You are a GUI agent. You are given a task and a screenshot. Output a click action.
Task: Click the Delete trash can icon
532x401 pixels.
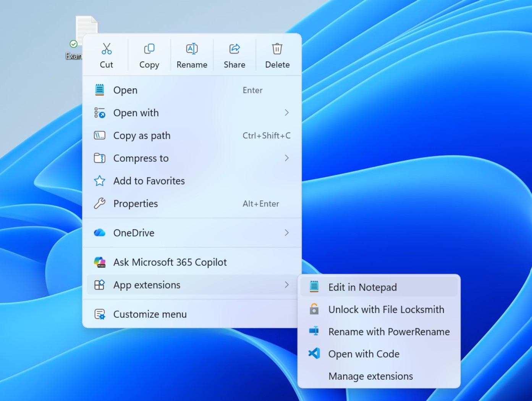click(x=277, y=49)
